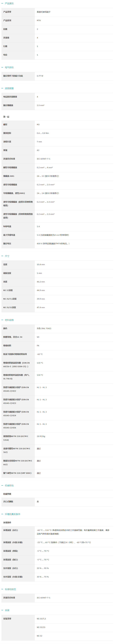This screenshot has height=644, width=114.
Task: Click the 每层的连接数量 label
Action: click(10, 97)
